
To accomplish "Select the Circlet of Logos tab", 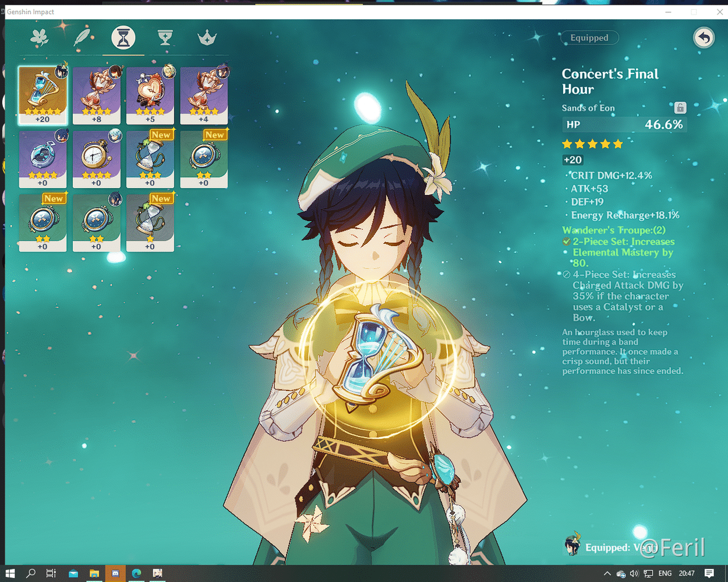I will click(207, 38).
